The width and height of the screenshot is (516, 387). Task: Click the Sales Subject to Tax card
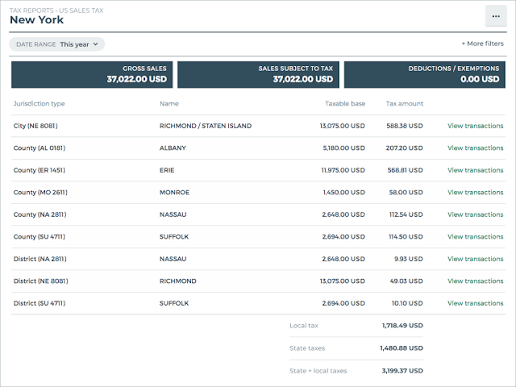(x=258, y=75)
